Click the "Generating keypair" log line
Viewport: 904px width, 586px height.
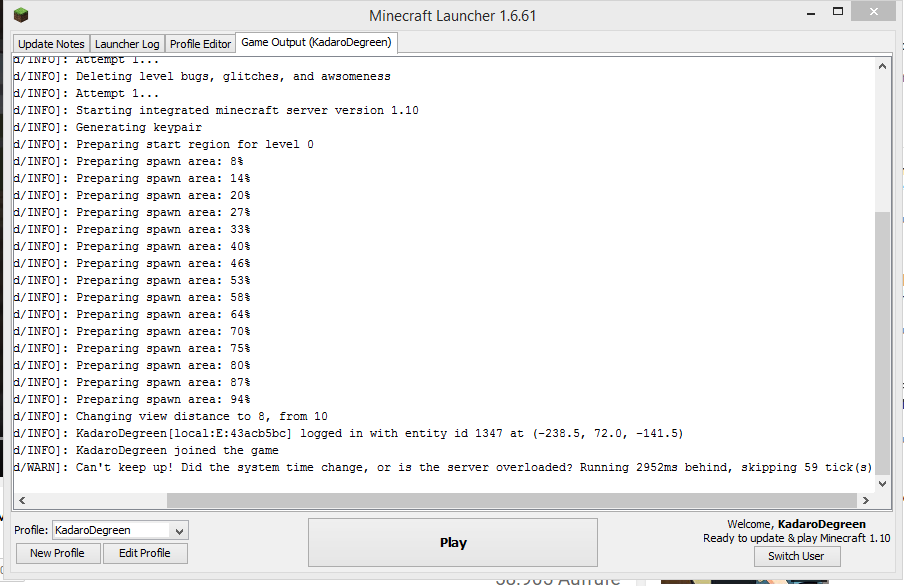(108, 127)
